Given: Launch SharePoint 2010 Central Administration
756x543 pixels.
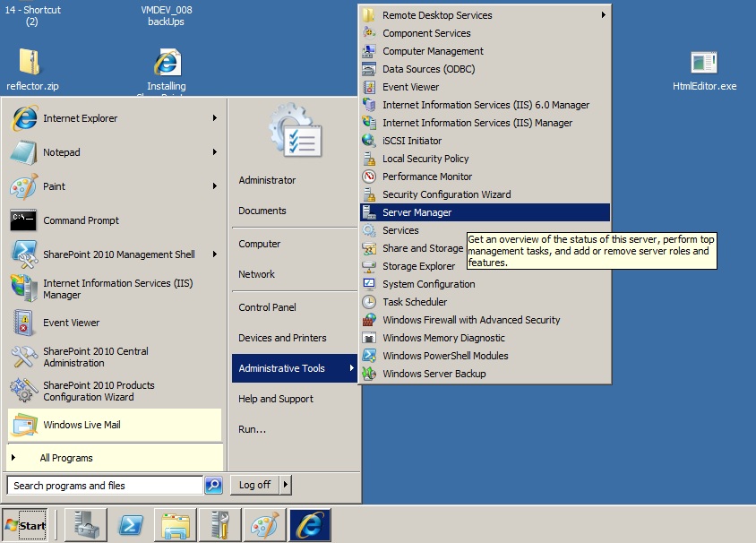Looking at the screenshot, I should (x=114, y=357).
